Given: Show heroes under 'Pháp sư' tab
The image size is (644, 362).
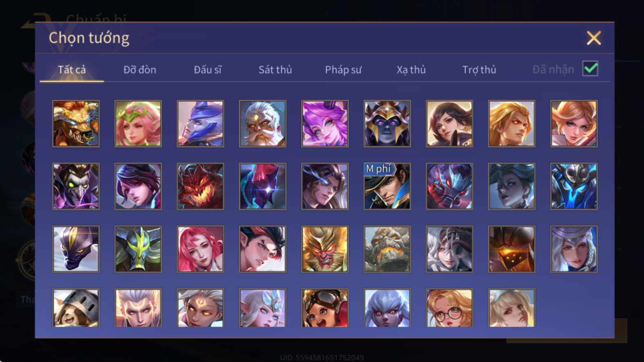Looking at the screenshot, I should point(343,70).
